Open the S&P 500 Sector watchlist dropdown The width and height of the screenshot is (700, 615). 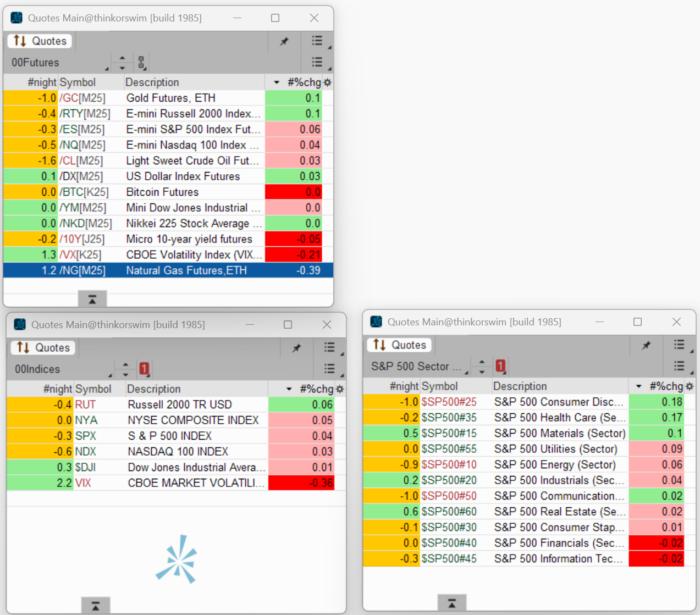coord(417,367)
